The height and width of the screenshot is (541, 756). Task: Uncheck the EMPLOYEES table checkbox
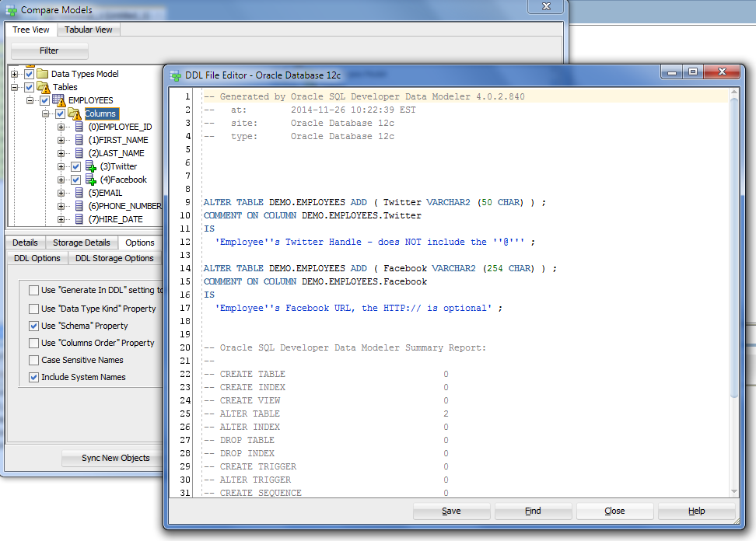click(x=45, y=100)
